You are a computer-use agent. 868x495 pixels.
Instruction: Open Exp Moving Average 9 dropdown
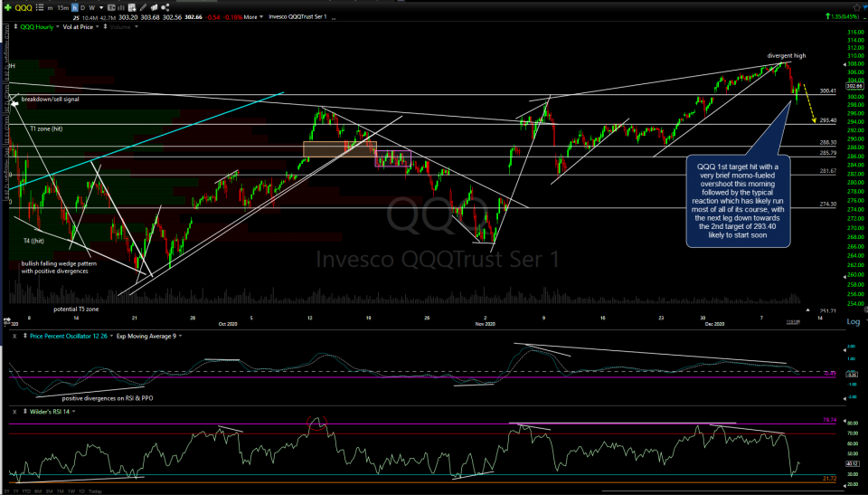coord(180,336)
